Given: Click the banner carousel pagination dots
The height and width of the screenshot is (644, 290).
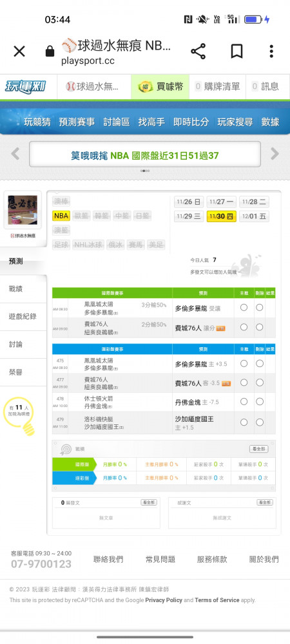Looking at the screenshot, I should tap(145, 171).
